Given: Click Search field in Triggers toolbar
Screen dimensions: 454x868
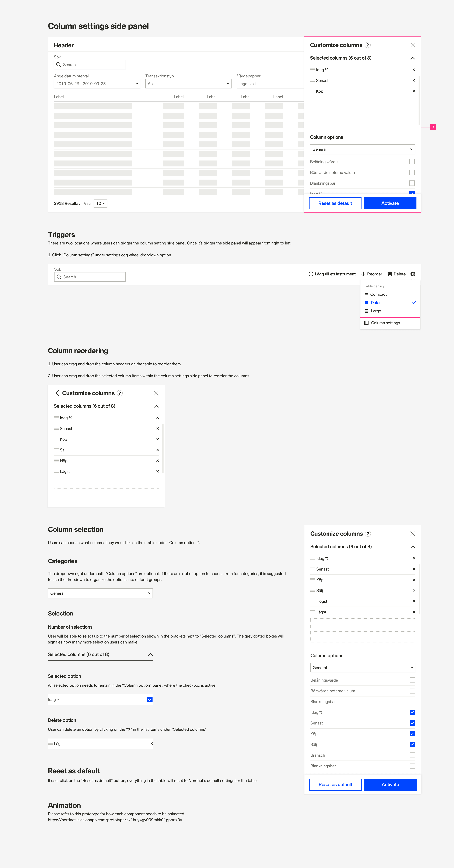Looking at the screenshot, I should 90,277.
